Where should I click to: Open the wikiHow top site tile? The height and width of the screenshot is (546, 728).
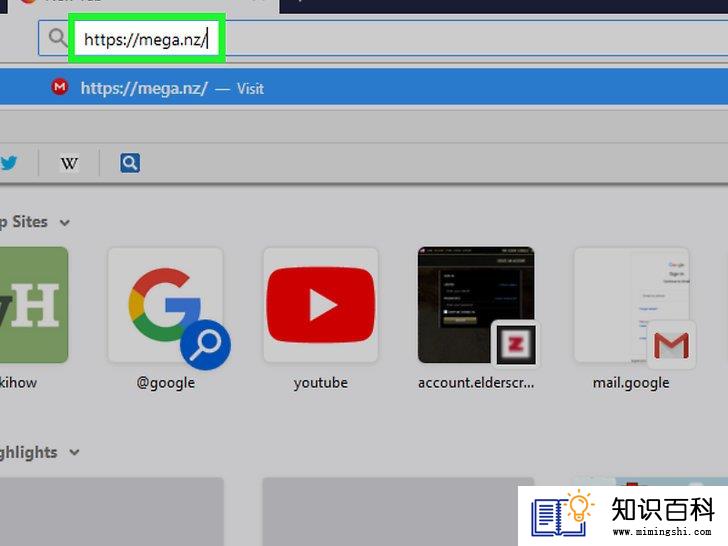coord(33,305)
